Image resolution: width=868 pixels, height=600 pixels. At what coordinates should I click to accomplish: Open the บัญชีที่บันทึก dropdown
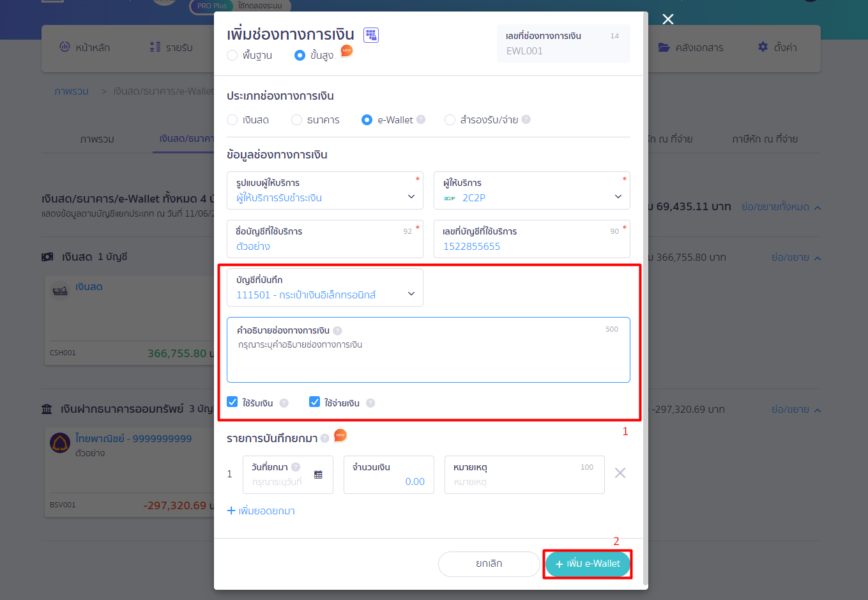[325, 288]
